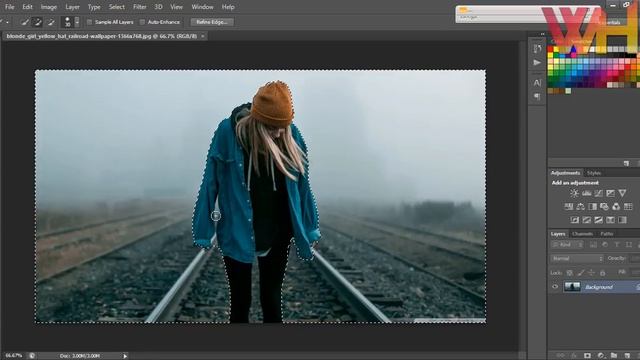Toggle type layer filter
640x360 pixels.
[x=617, y=244]
